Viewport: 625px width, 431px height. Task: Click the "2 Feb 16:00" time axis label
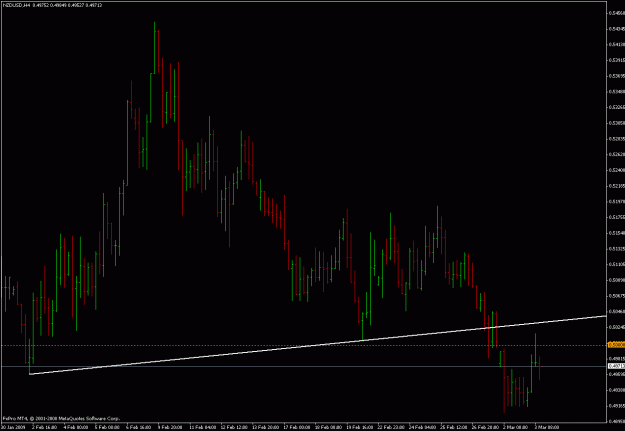pyautogui.click(x=44, y=427)
